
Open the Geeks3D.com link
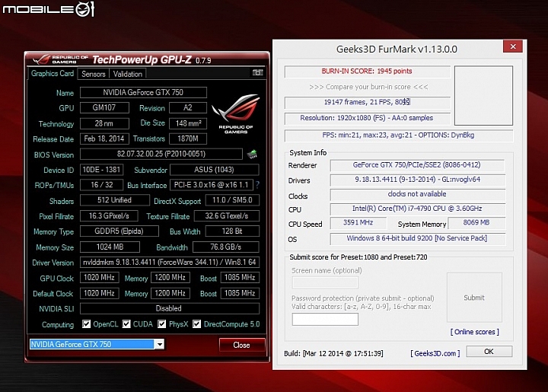coord(435,353)
